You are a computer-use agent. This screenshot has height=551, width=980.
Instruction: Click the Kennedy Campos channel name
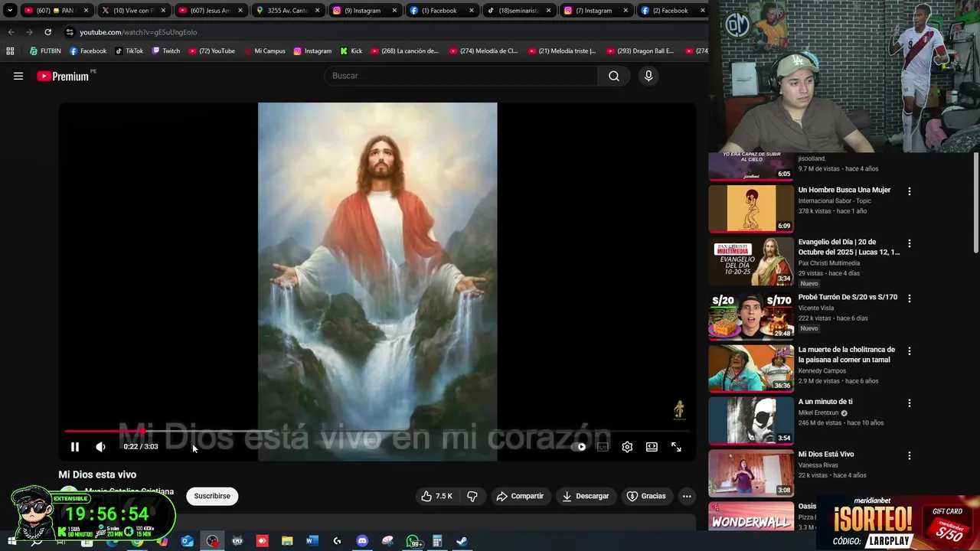pyautogui.click(x=822, y=371)
